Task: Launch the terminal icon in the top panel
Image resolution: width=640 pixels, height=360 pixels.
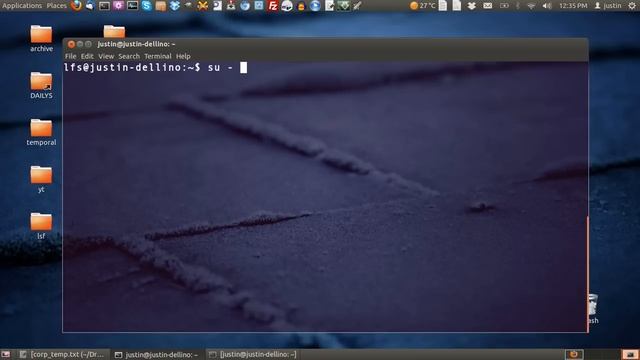Action: tap(104, 6)
